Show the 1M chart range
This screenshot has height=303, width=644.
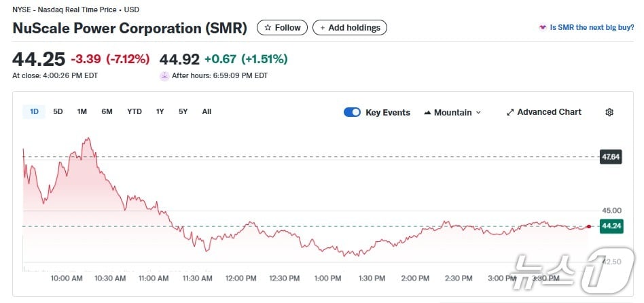[82, 111]
